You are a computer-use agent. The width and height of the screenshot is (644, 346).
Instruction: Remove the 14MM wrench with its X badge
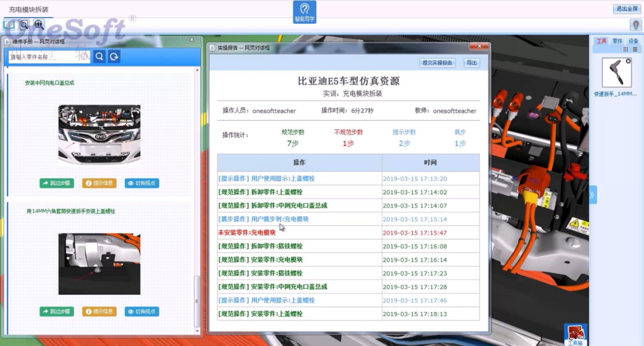point(628,61)
